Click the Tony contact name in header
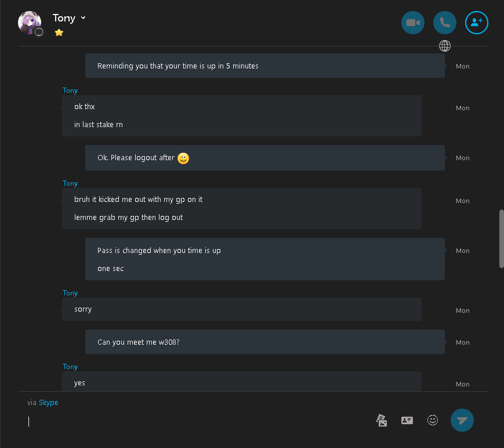The height and width of the screenshot is (448, 504). coord(64,18)
